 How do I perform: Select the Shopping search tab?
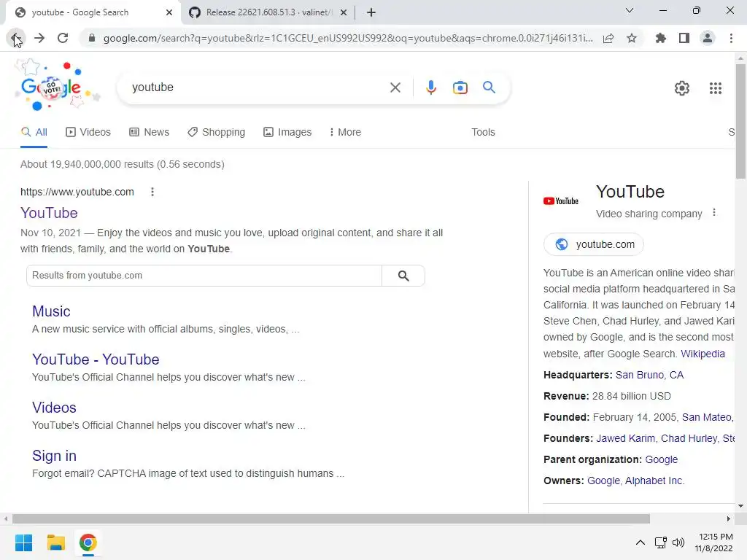pos(216,132)
